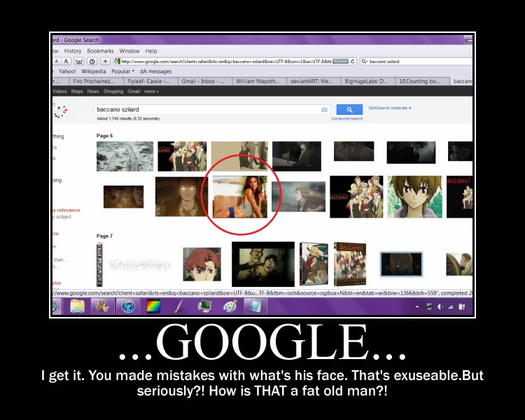Open the brown-haired anime boy thumbnail

(415, 197)
